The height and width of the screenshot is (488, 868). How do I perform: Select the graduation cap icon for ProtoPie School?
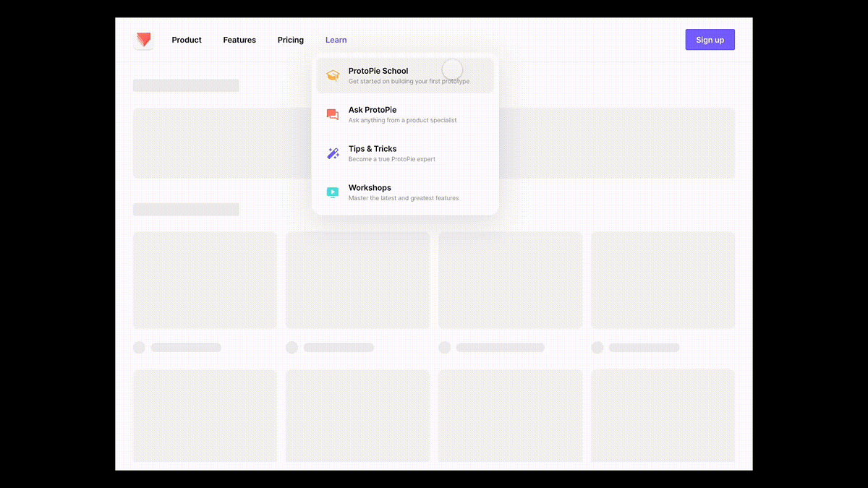[x=333, y=75]
